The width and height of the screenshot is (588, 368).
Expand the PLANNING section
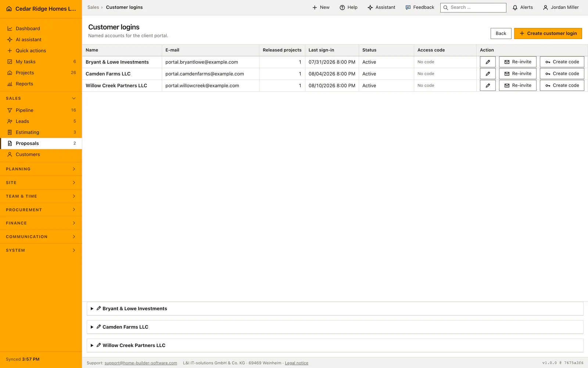pyautogui.click(x=41, y=169)
